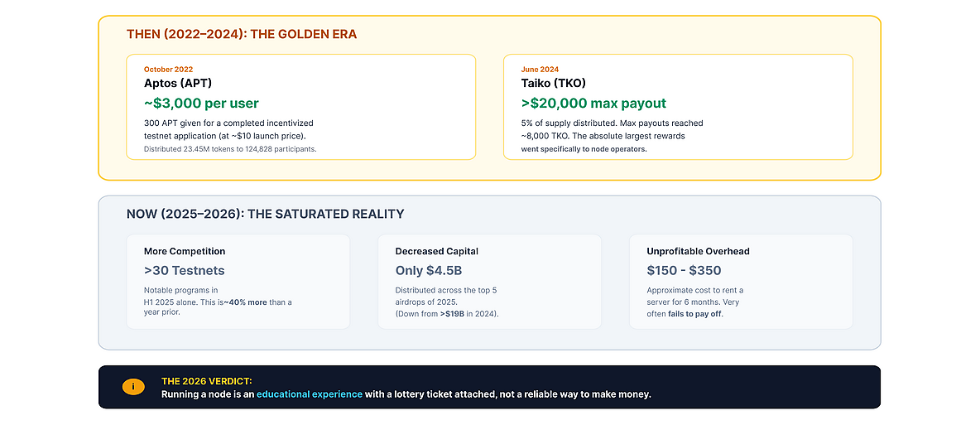Click the >30 Testnets statistic
The width and height of the screenshot is (980, 425).
(185, 270)
